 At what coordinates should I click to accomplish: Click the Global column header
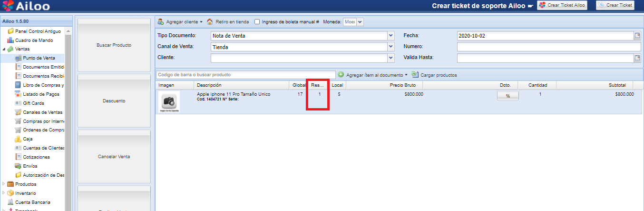point(298,85)
